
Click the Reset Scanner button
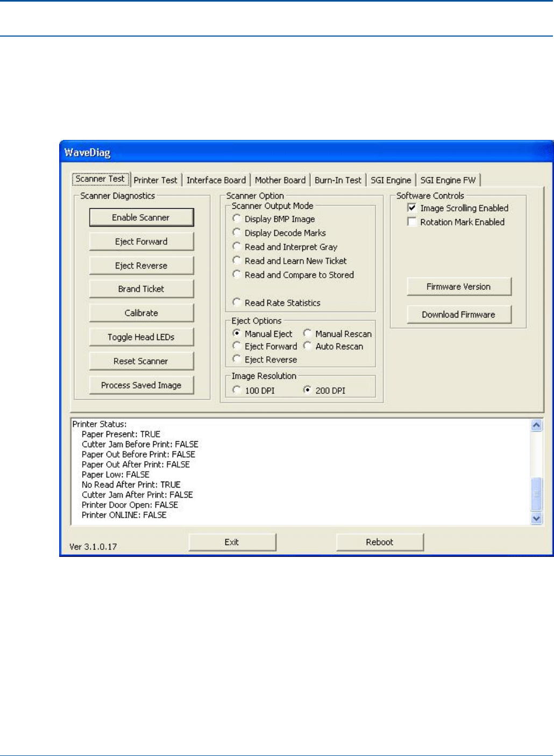(141, 362)
